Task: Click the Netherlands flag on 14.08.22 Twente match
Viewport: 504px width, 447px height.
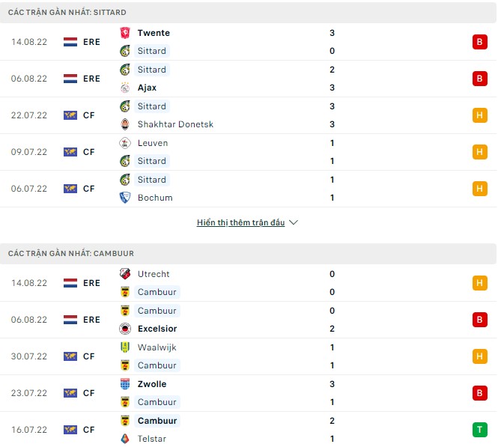Action: pyautogui.click(x=70, y=42)
